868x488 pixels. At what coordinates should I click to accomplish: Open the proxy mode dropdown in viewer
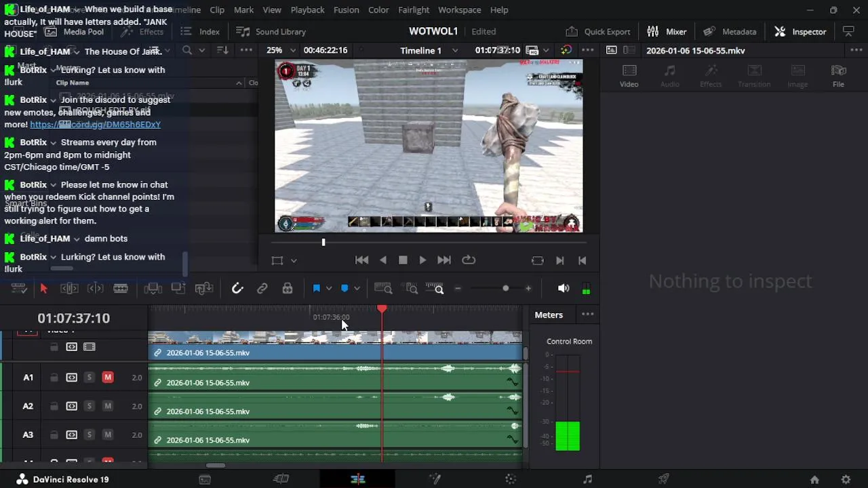(x=545, y=50)
